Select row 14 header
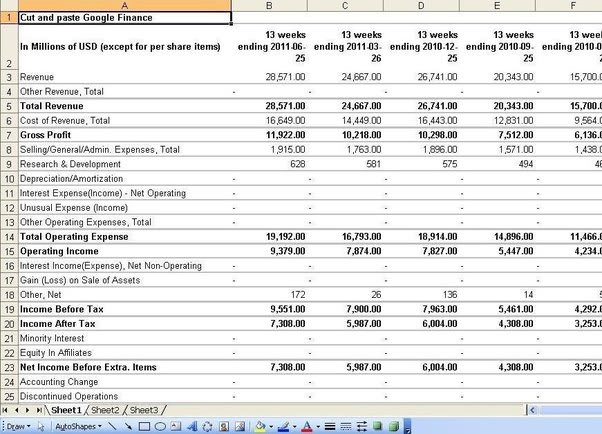Viewport: 602px width, 434px height. click(9, 237)
